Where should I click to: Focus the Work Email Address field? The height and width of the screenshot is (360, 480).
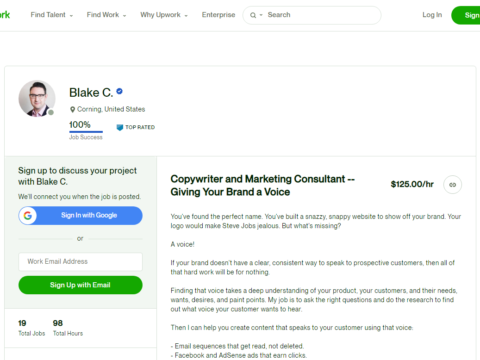[x=80, y=262]
